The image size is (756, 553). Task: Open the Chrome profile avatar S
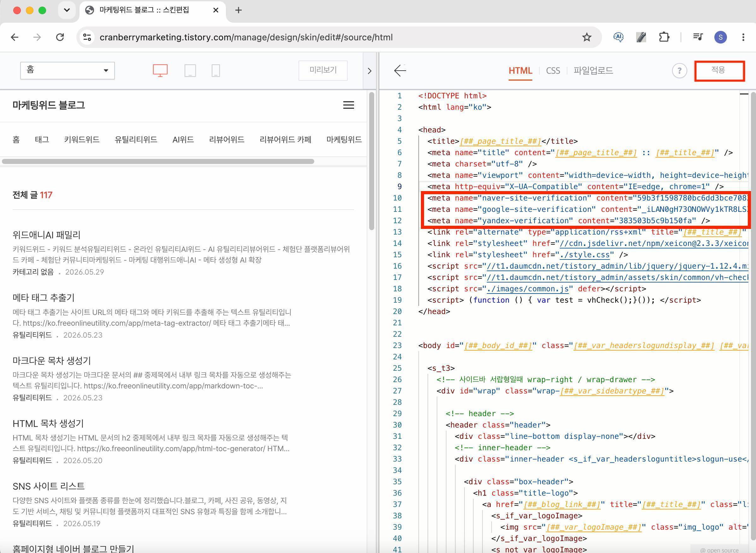pyautogui.click(x=720, y=37)
